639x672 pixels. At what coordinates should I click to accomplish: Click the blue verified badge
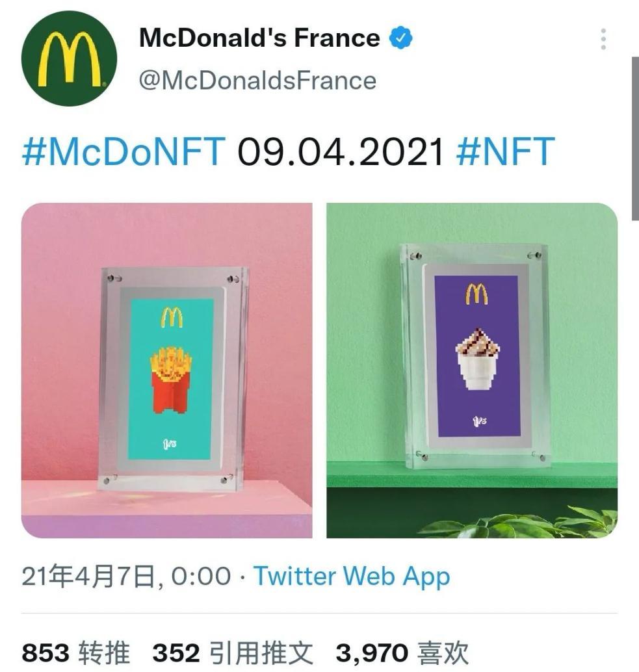(x=400, y=38)
